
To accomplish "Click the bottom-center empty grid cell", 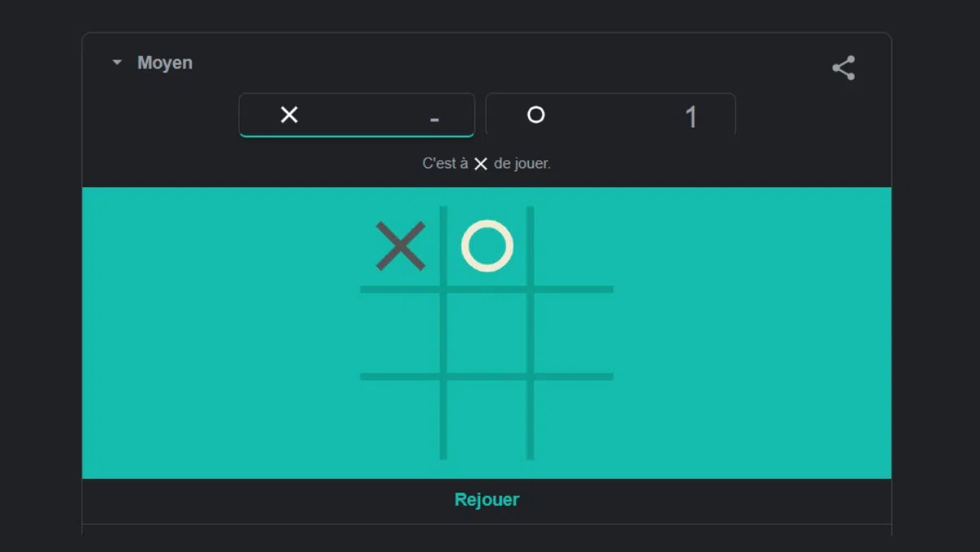I will 487,419.
